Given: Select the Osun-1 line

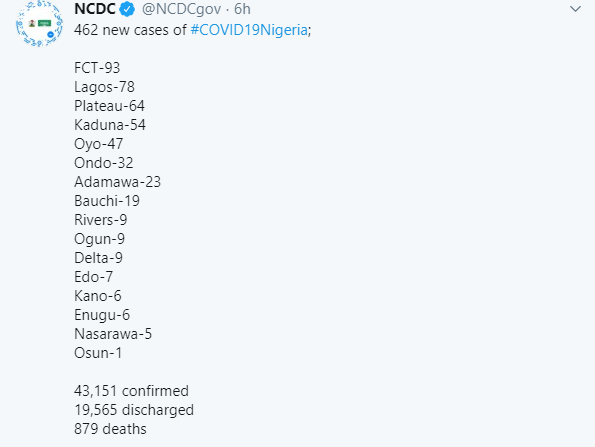Looking at the screenshot, I should [x=98, y=353].
